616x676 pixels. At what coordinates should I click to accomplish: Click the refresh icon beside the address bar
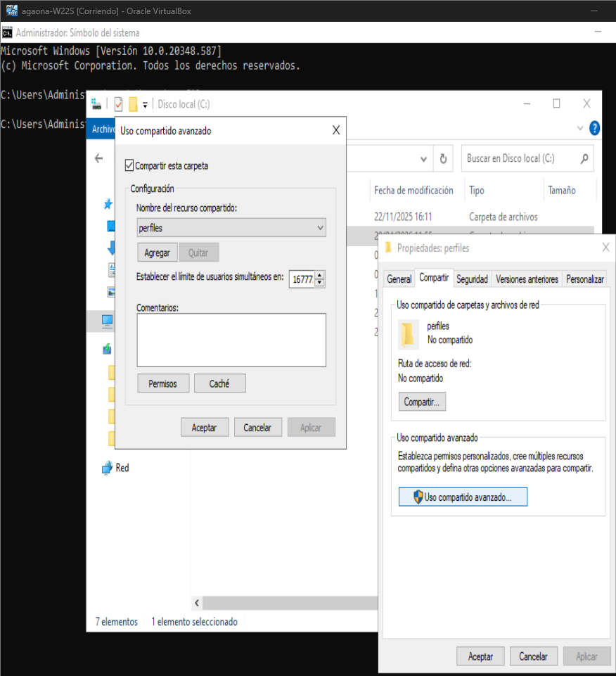click(443, 159)
